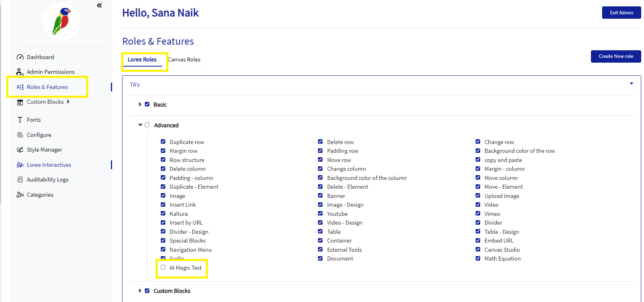Screen dimensions: 644x302
Task: Uncheck the External Tools checkbox
Action: pyautogui.click(x=320, y=249)
